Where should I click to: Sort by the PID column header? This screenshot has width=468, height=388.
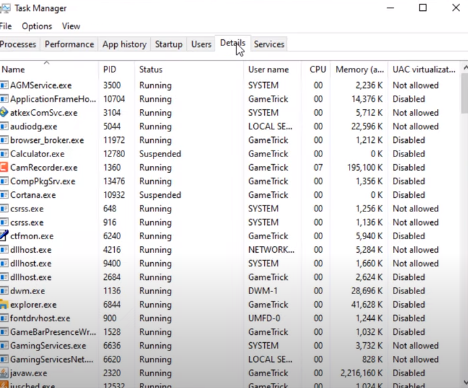(117, 69)
